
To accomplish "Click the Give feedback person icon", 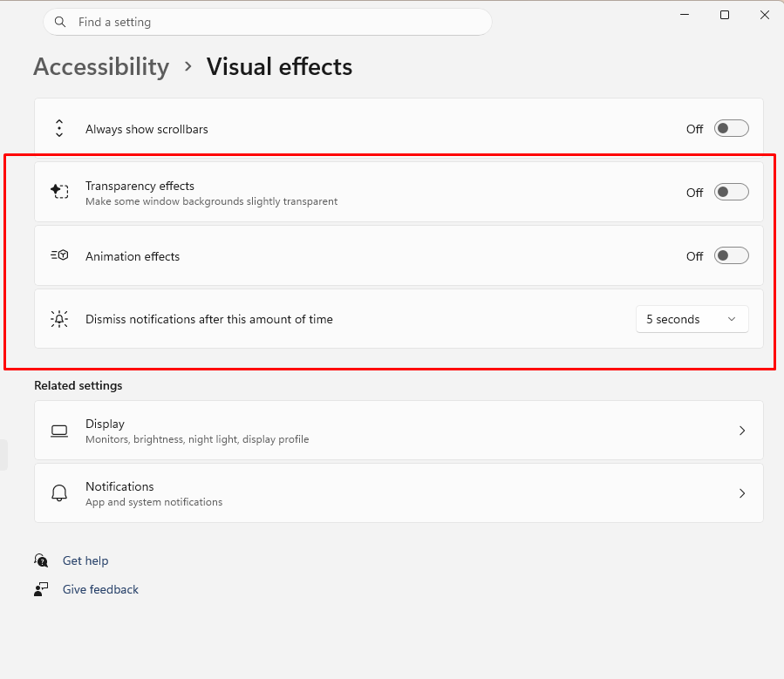I will pos(41,589).
